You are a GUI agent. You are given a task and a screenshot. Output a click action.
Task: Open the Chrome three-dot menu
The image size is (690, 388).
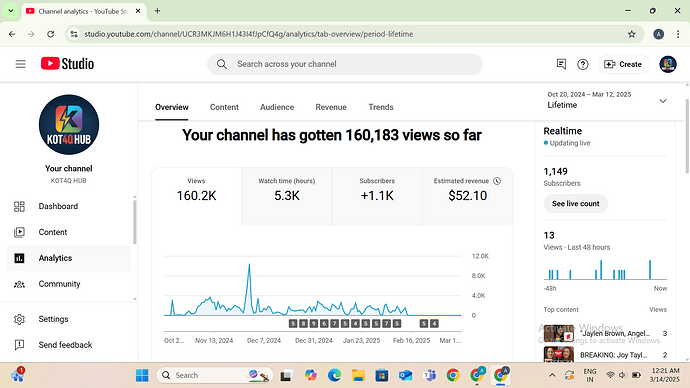(x=678, y=34)
